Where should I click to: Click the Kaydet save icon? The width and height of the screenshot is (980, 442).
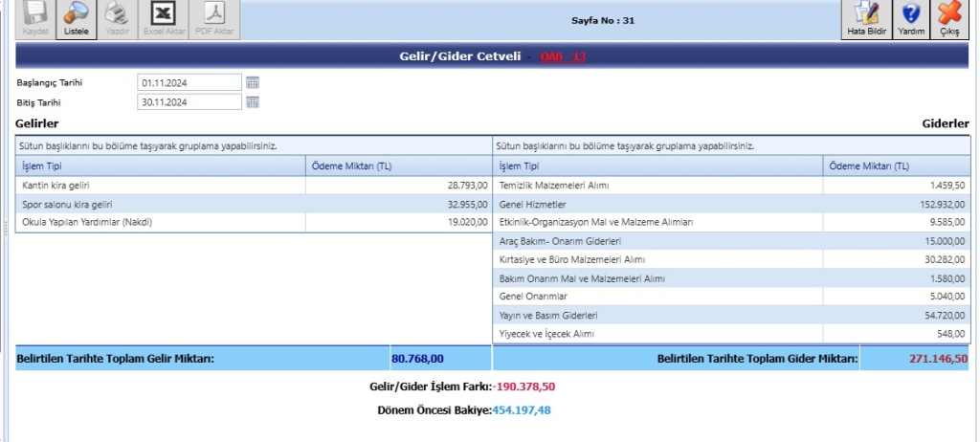[x=34, y=14]
